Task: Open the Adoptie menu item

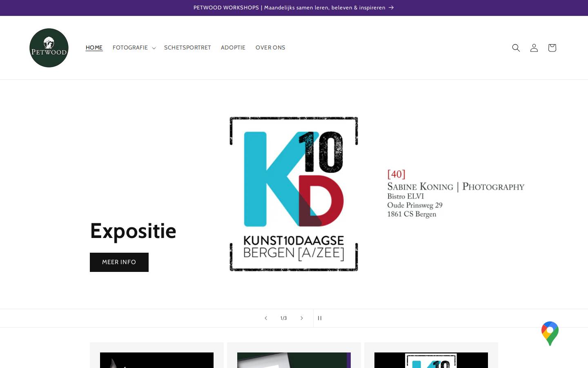Action: (233, 48)
